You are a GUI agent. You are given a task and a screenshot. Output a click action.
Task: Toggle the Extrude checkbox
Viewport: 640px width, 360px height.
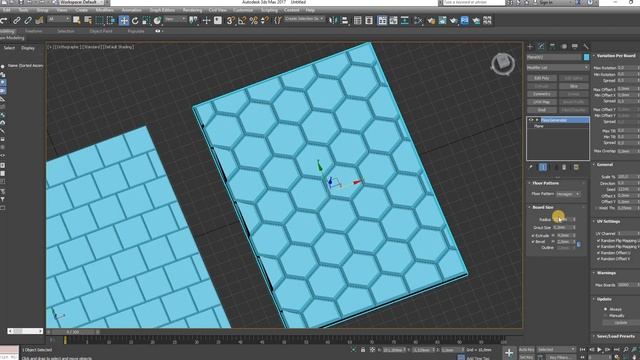point(533,236)
